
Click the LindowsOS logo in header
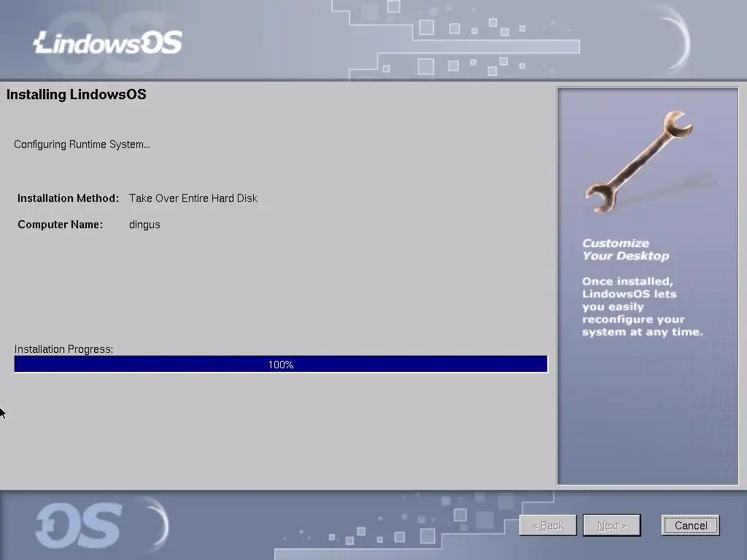click(x=108, y=43)
